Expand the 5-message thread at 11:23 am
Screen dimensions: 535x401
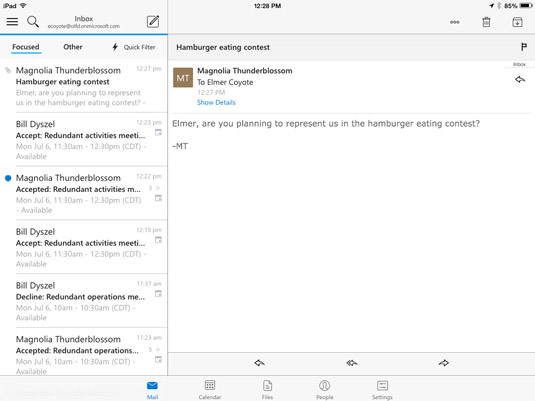[154, 349]
